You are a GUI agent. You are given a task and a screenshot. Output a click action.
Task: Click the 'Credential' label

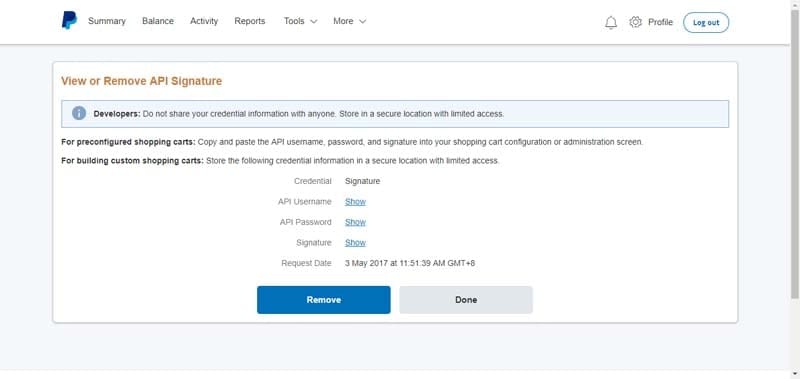(x=313, y=181)
